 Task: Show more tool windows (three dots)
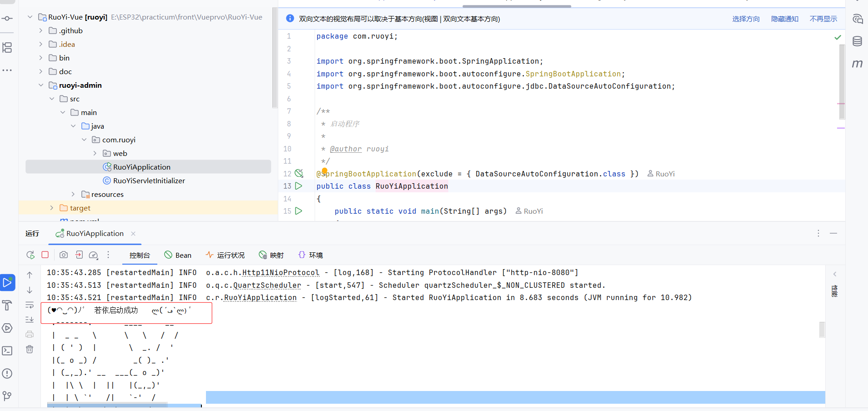pyautogui.click(x=7, y=70)
